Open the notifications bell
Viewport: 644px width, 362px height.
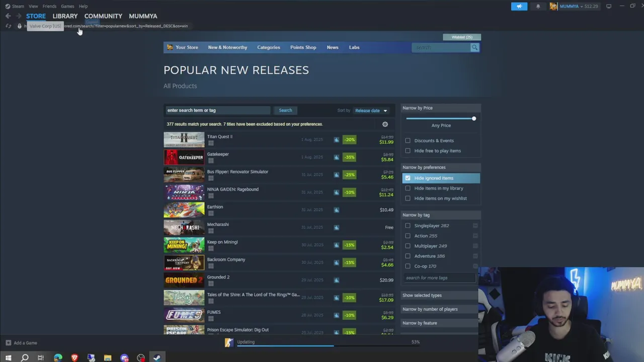point(538,7)
